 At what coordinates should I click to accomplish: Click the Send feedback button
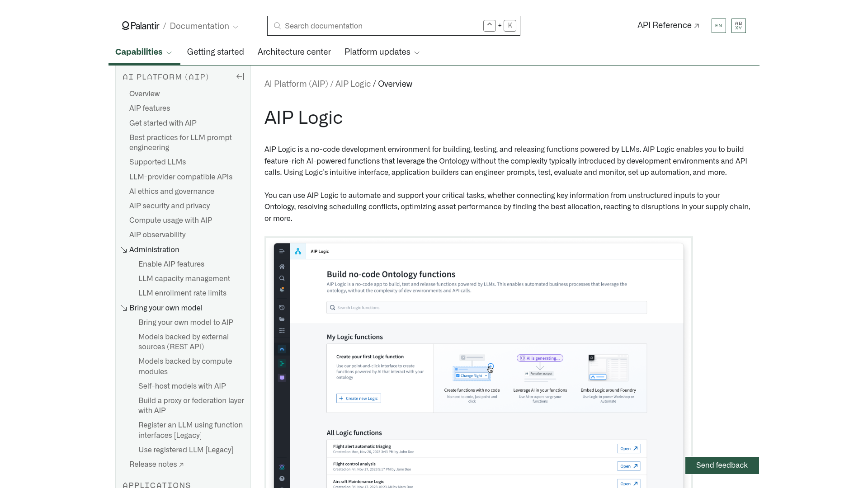722,465
